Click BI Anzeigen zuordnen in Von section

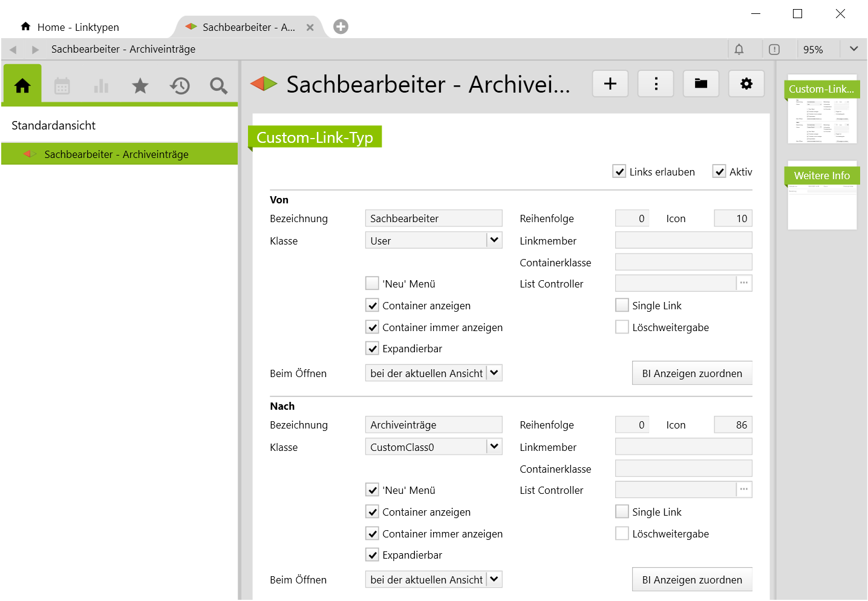tap(691, 373)
